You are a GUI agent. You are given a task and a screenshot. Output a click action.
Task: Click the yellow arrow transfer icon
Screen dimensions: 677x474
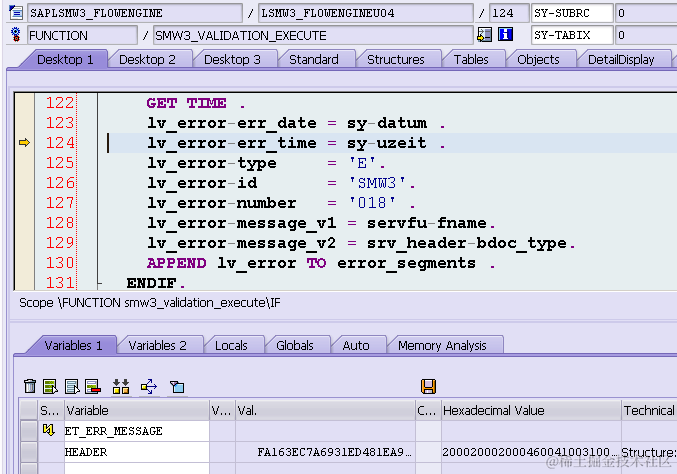(149, 386)
